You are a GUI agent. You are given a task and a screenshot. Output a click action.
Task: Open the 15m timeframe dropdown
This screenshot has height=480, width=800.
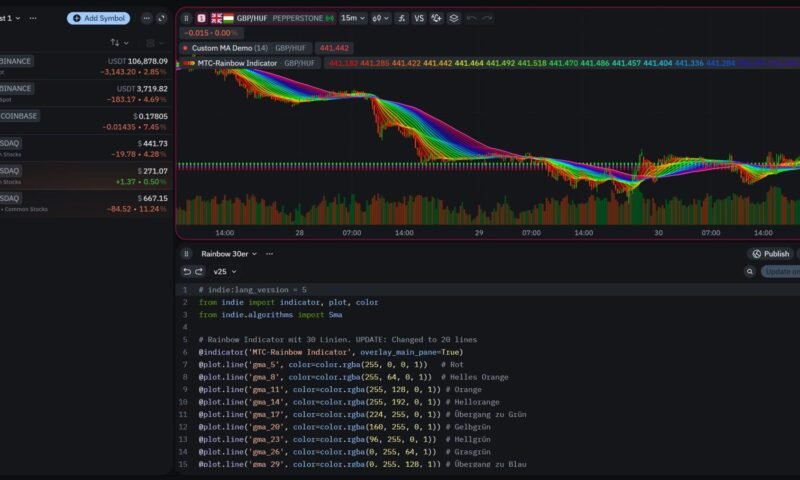353,18
